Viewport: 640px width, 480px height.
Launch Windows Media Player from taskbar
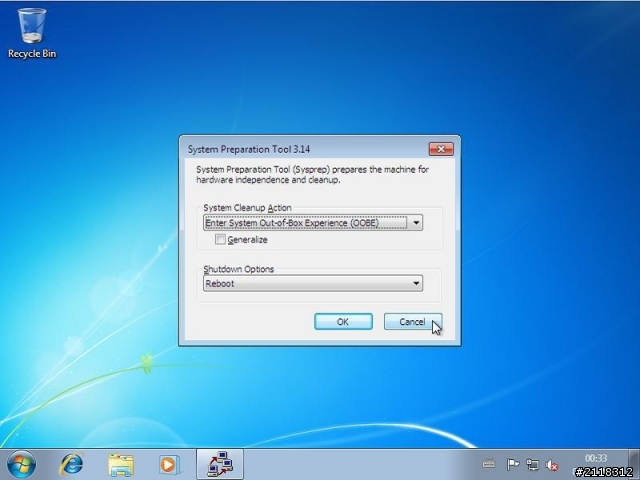click(x=169, y=464)
